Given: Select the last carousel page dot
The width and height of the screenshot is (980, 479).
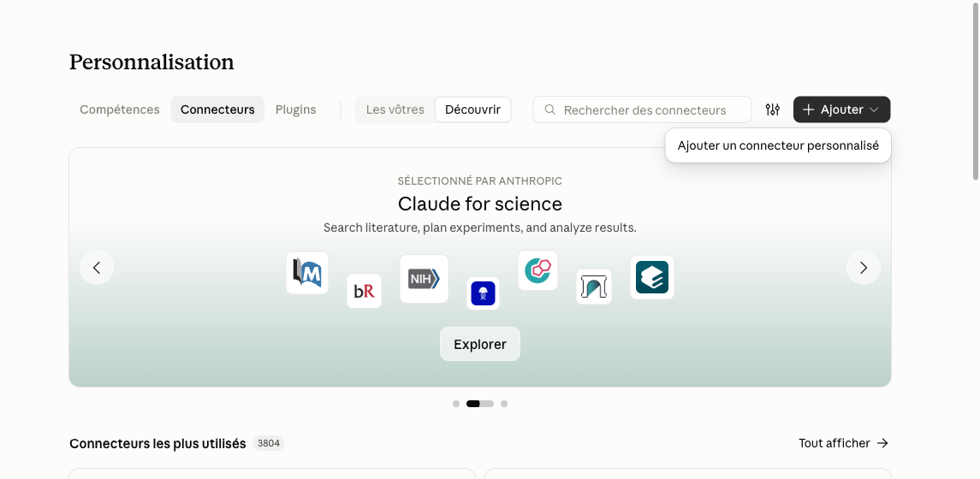Looking at the screenshot, I should (504, 404).
